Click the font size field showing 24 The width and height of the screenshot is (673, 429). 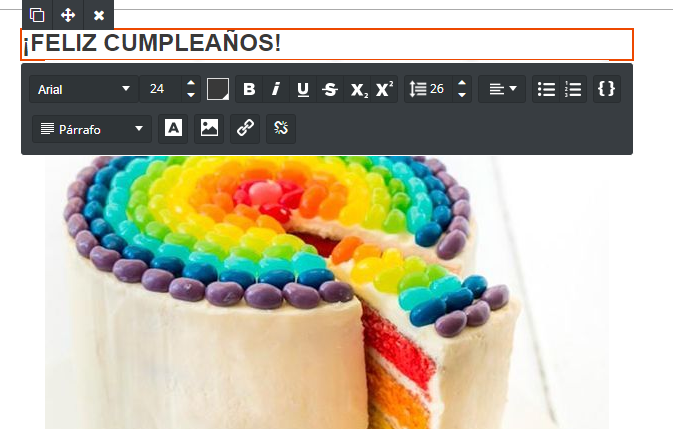161,89
